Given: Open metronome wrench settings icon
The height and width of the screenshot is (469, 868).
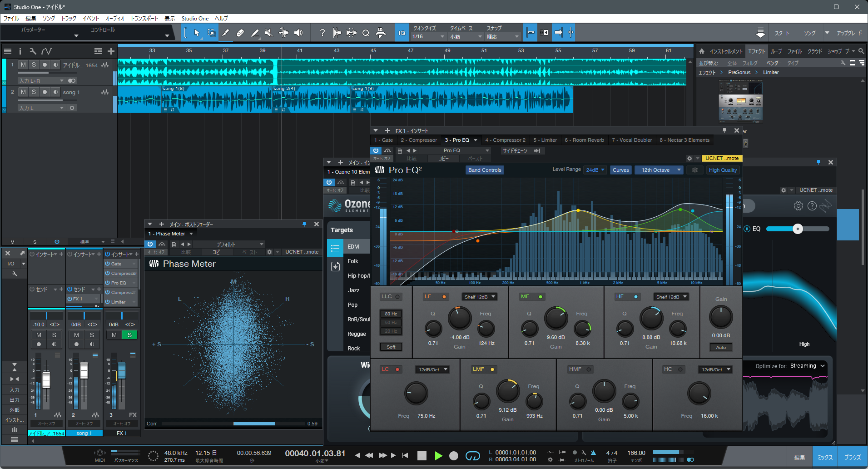Looking at the screenshot, I should [584, 453].
